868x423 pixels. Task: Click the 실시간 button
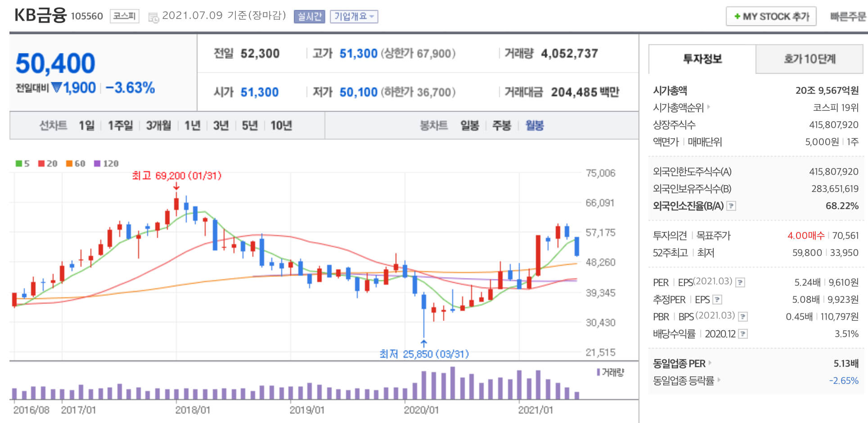309,17
